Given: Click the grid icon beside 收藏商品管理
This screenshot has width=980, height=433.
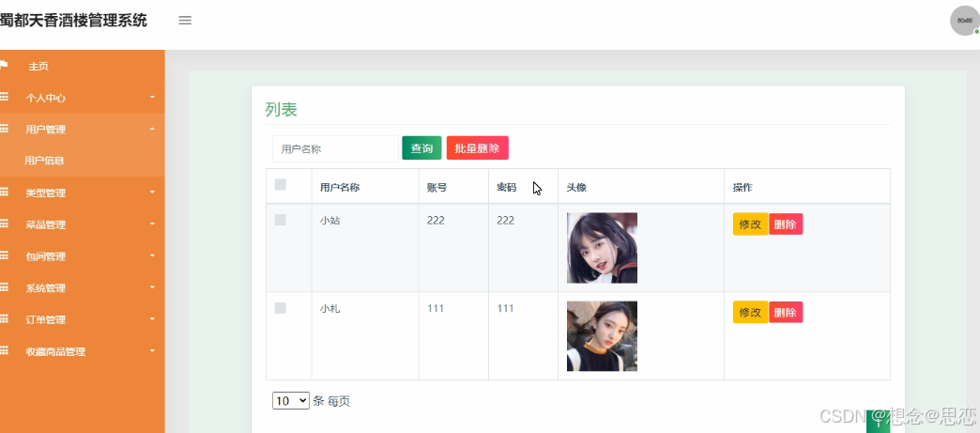Looking at the screenshot, I should click(4, 350).
